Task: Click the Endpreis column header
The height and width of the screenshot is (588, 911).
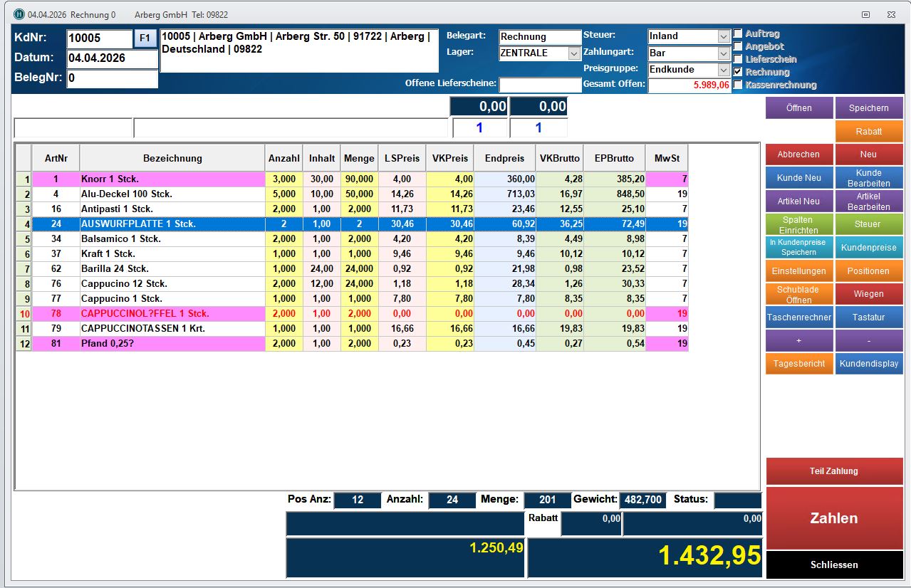Action: tap(504, 158)
